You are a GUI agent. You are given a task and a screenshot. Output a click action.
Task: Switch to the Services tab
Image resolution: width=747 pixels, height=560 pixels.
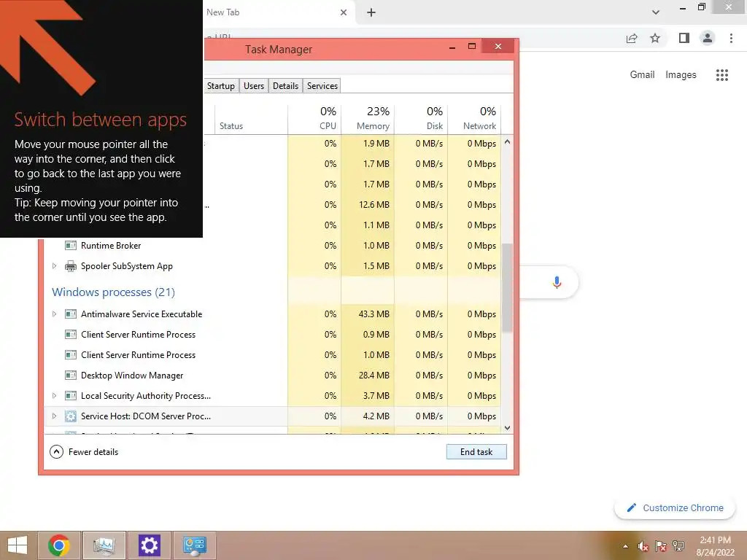pyautogui.click(x=322, y=86)
